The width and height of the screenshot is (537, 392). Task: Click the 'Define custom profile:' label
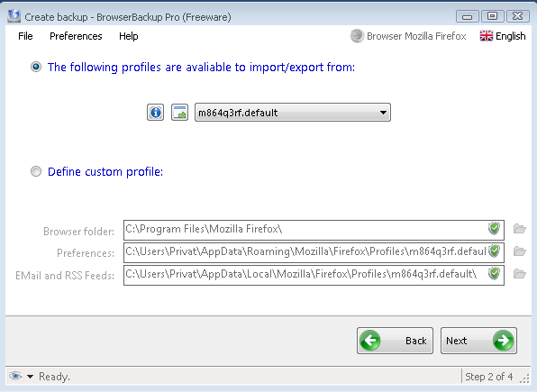(105, 171)
